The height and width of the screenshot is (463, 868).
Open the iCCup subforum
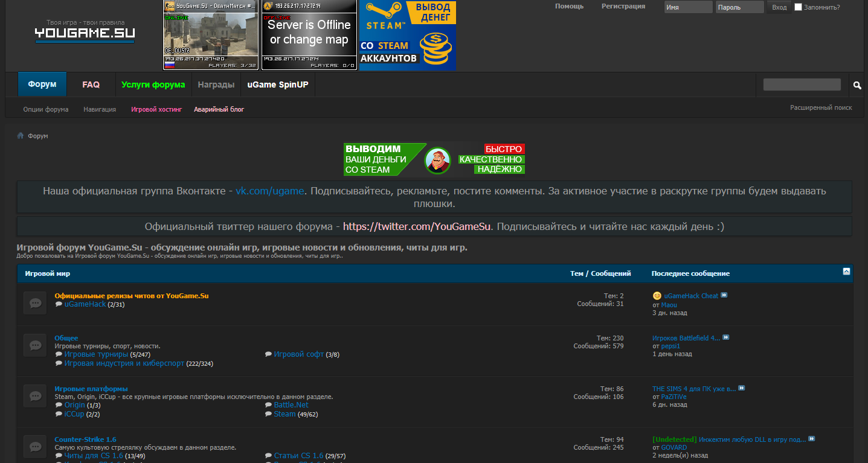74,414
